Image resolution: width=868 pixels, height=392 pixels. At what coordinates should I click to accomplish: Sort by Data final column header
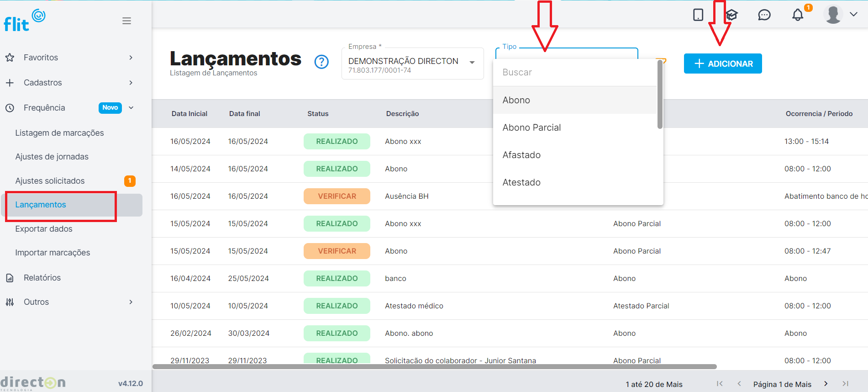coord(244,114)
